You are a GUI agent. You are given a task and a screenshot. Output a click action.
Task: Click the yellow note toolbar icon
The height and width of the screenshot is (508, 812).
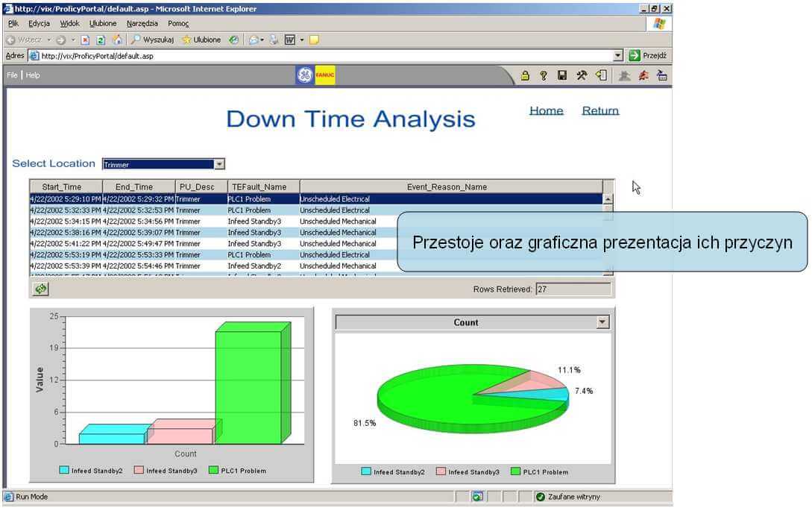pyautogui.click(x=314, y=40)
